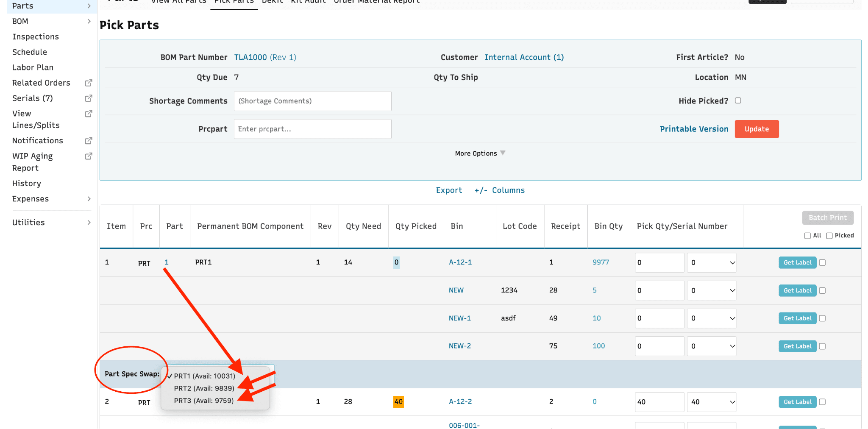
Task: Check the Picked checkbox under Batch Print
Action: pyautogui.click(x=829, y=236)
